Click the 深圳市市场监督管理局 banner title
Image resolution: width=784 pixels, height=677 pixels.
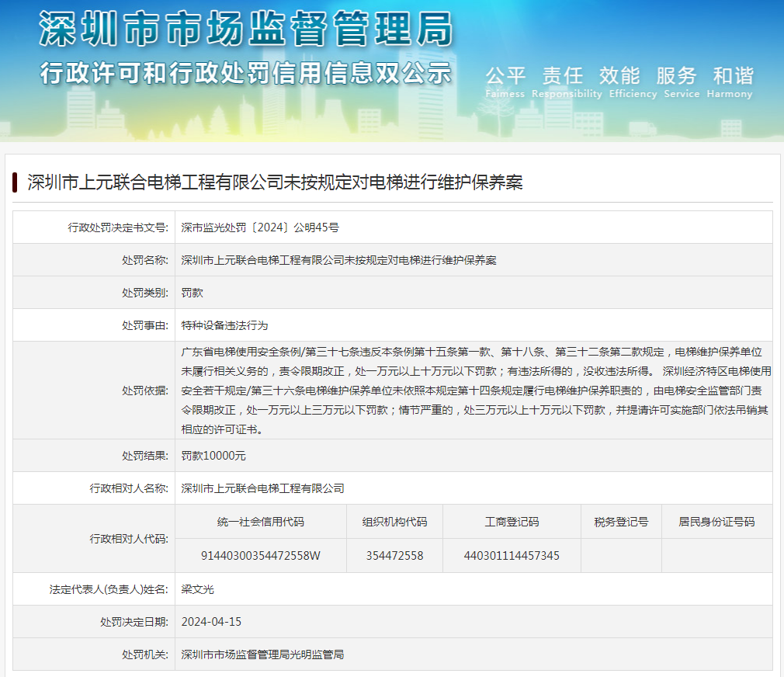(245, 31)
